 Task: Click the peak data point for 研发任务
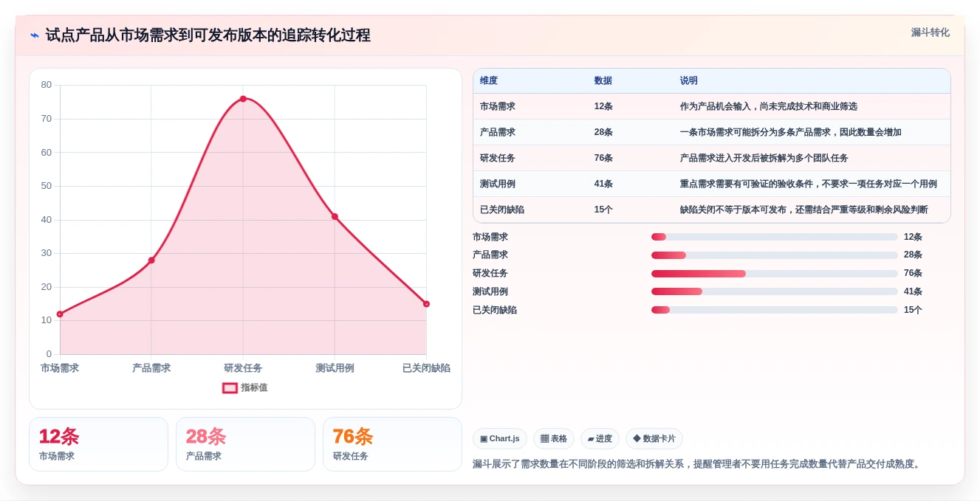click(x=243, y=99)
